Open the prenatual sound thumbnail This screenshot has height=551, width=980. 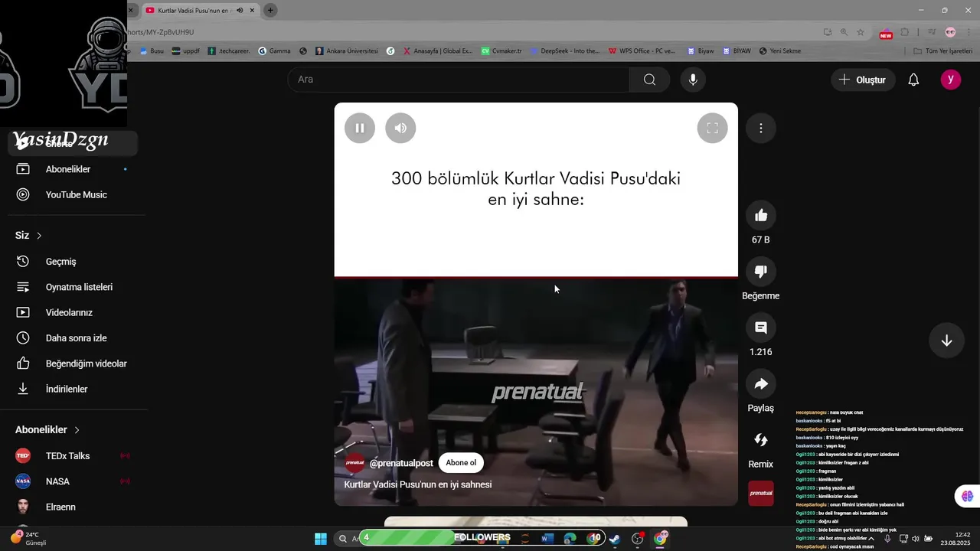[761, 493]
